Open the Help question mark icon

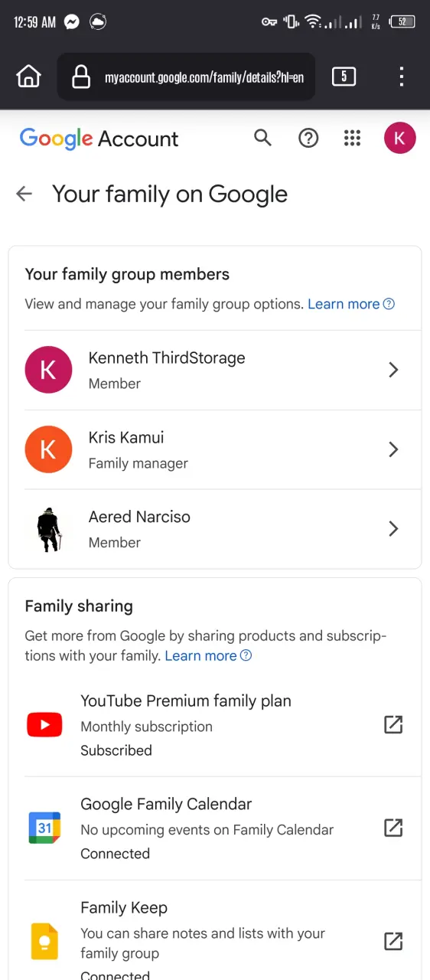pyautogui.click(x=308, y=138)
